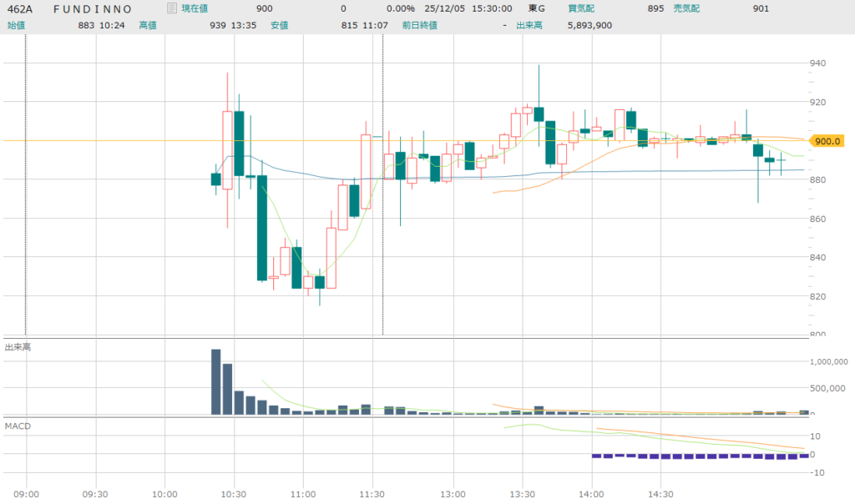Click the 09:00 time axis label
855x504 pixels.
(27, 493)
